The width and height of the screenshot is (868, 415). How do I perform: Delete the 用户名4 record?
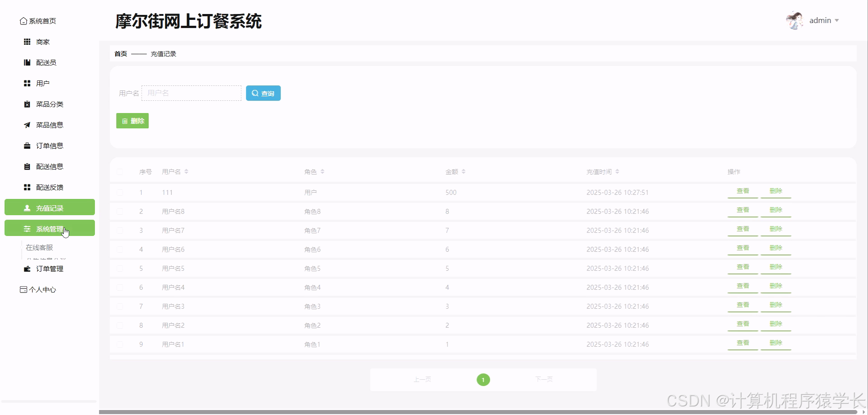pos(776,287)
